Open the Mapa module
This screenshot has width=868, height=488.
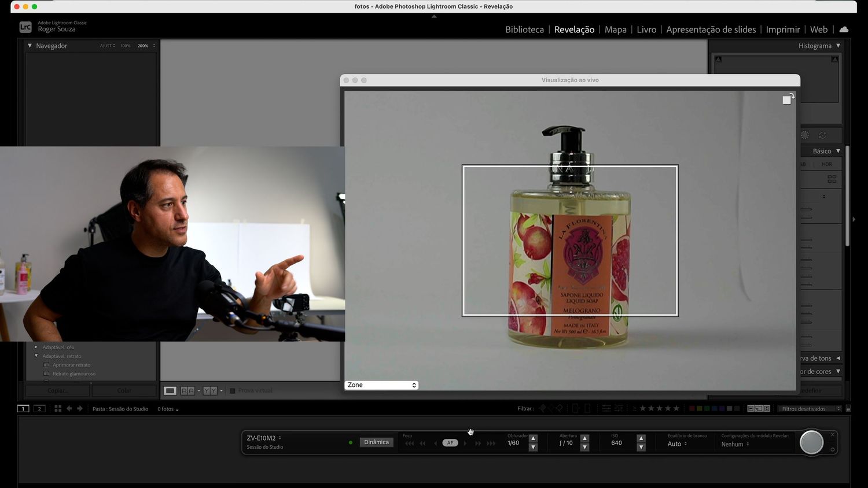point(616,29)
